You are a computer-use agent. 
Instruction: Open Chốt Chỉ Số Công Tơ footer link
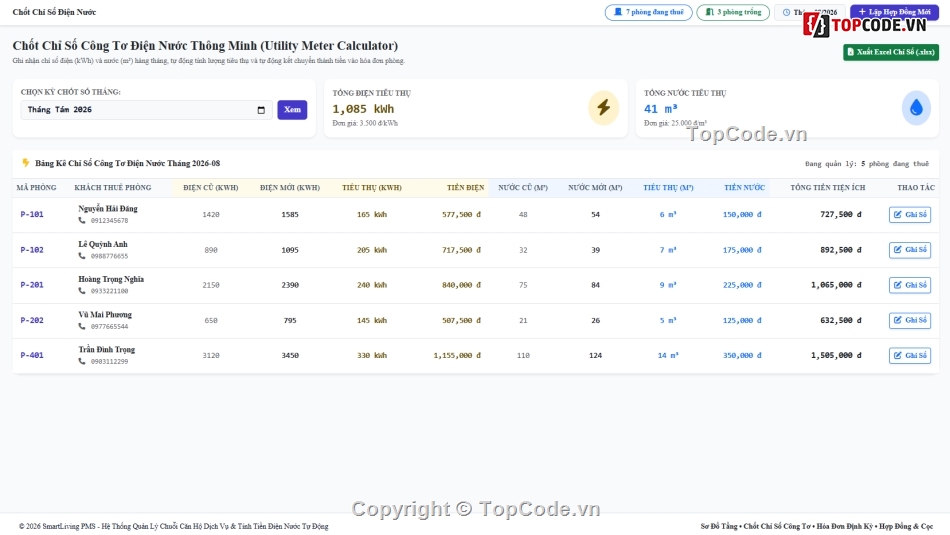click(x=777, y=527)
